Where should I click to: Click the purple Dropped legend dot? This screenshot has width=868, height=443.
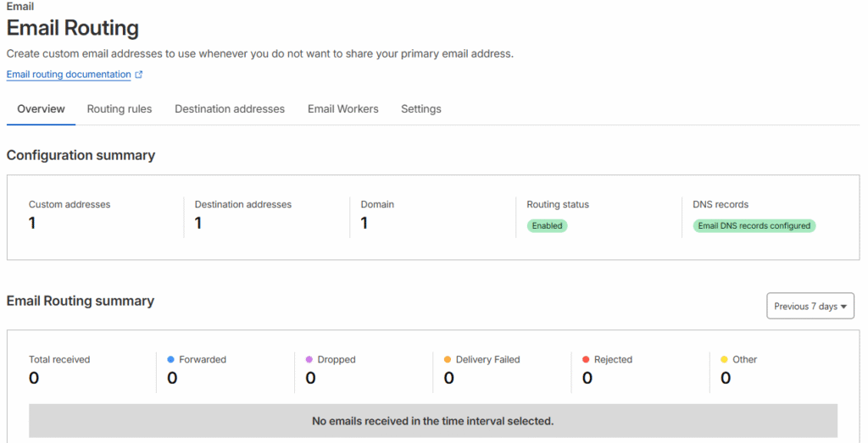309,359
